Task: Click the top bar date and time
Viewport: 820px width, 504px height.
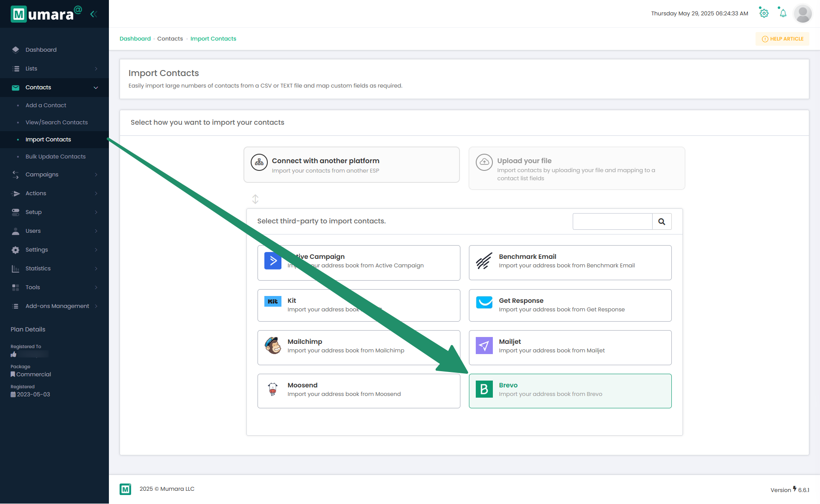Action: point(700,14)
